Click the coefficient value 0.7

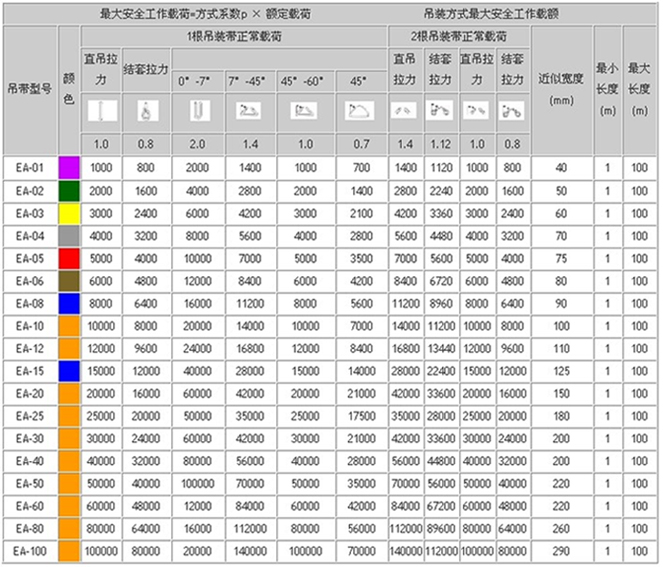[x=361, y=144]
